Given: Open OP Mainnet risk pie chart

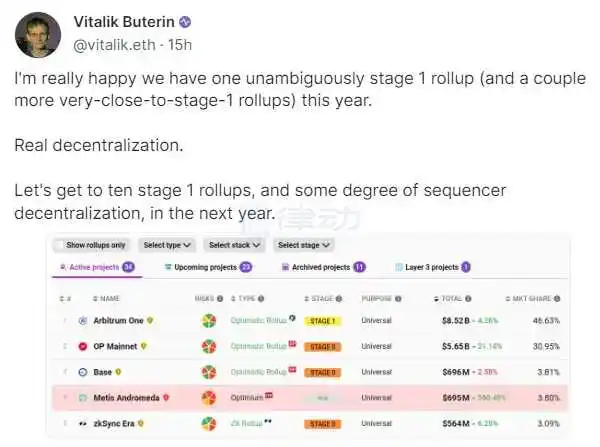Looking at the screenshot, I should coord(209,346).
